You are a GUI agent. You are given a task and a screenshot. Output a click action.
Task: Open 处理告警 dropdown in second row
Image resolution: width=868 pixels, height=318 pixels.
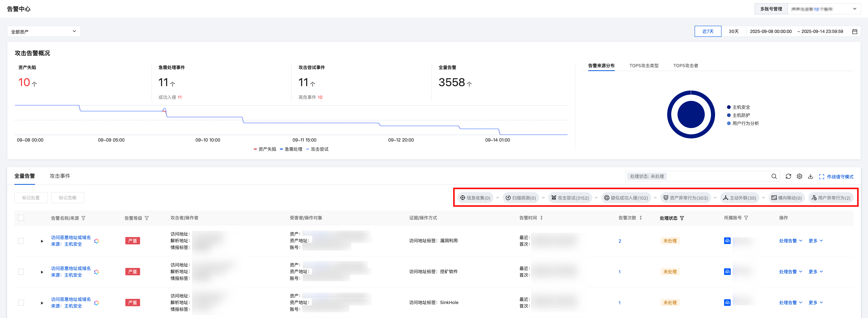[x=791, y=271]
